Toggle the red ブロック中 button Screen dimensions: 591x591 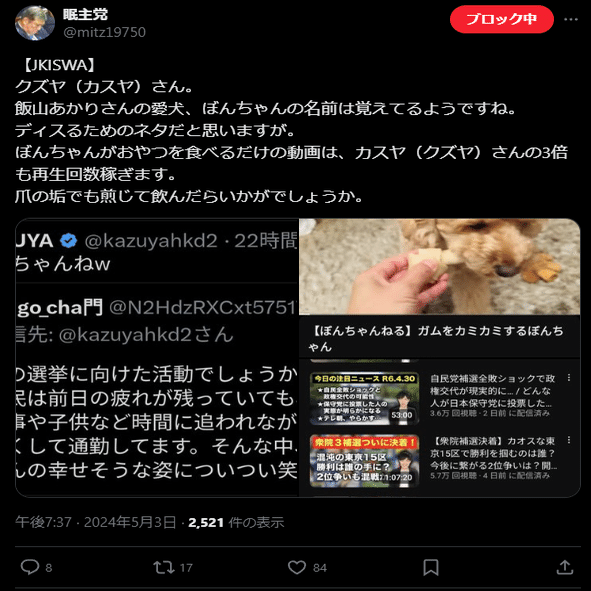pos(501,19)
